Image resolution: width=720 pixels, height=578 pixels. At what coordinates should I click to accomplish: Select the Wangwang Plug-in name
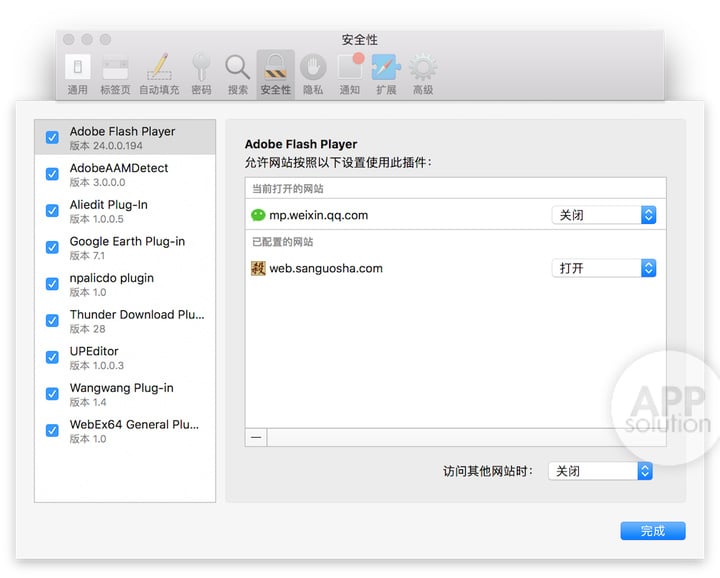click(x=122, y=388)
